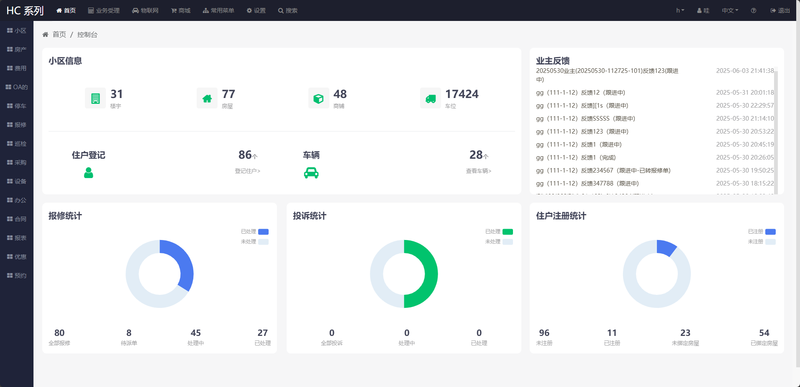The width and height of the screenshot is (800, 387).
Task: Open 小区 in the left sidebar
Action: 16,31
